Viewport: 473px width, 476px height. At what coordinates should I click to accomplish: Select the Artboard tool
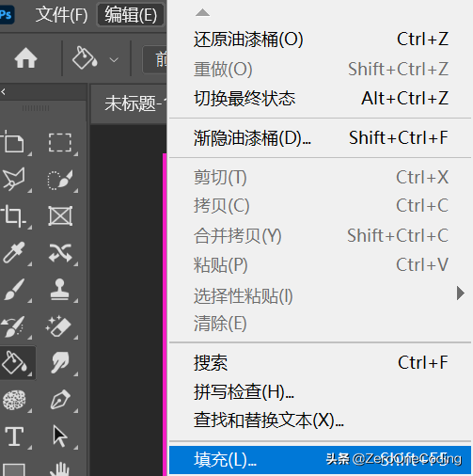tap(13, 142)
